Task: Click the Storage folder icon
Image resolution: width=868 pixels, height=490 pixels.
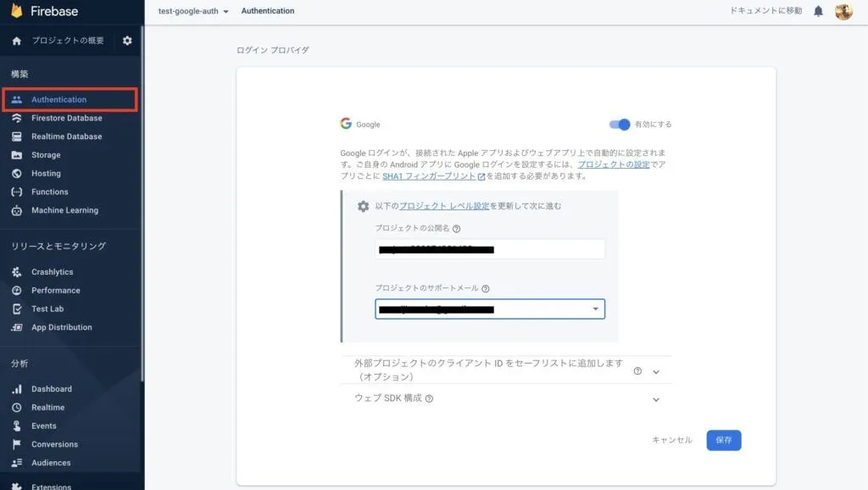Action: 16,155
